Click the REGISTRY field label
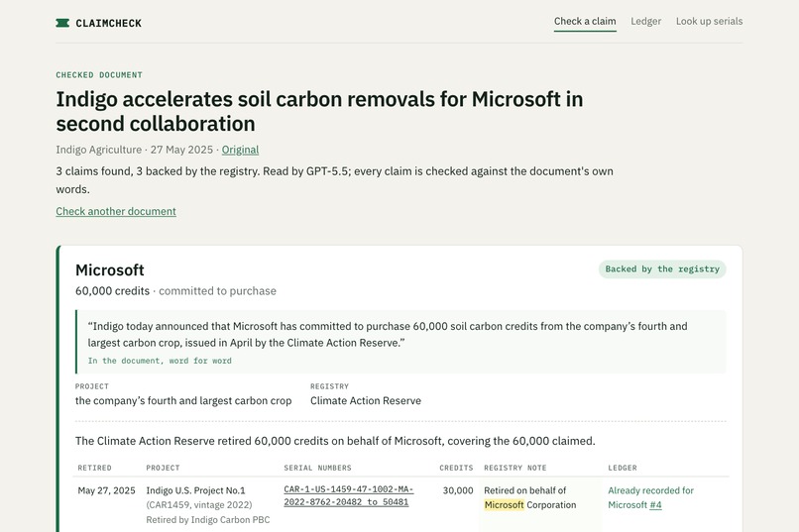This screenshot has width=799, height=532. pos(330,386)
